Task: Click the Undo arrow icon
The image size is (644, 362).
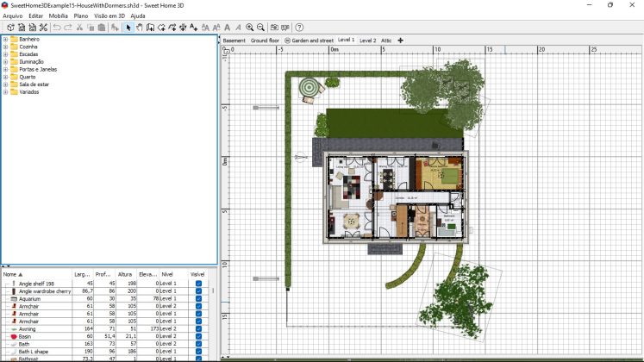Action: 57,28
